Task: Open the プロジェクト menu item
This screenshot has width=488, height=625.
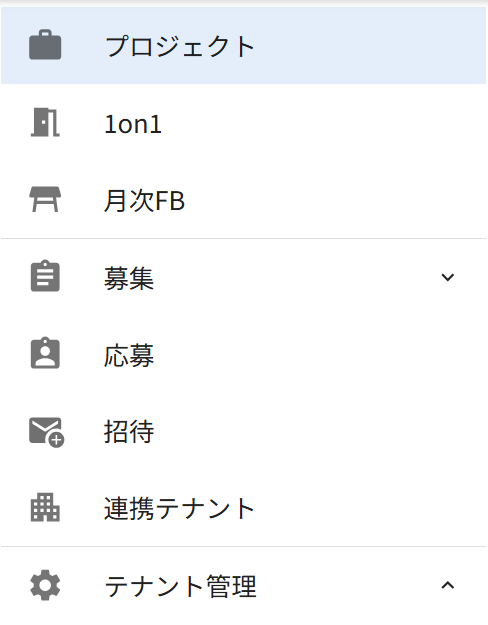Action: (180, 46)
